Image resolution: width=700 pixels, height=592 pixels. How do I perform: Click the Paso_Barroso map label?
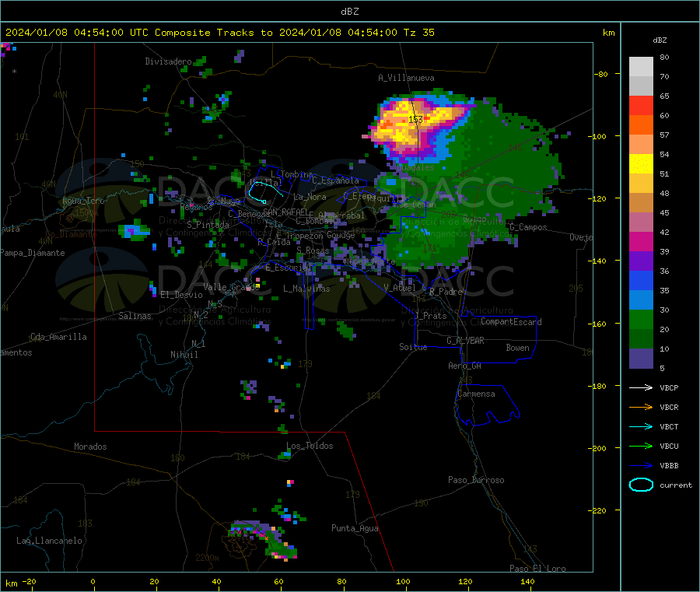(476, 480)
